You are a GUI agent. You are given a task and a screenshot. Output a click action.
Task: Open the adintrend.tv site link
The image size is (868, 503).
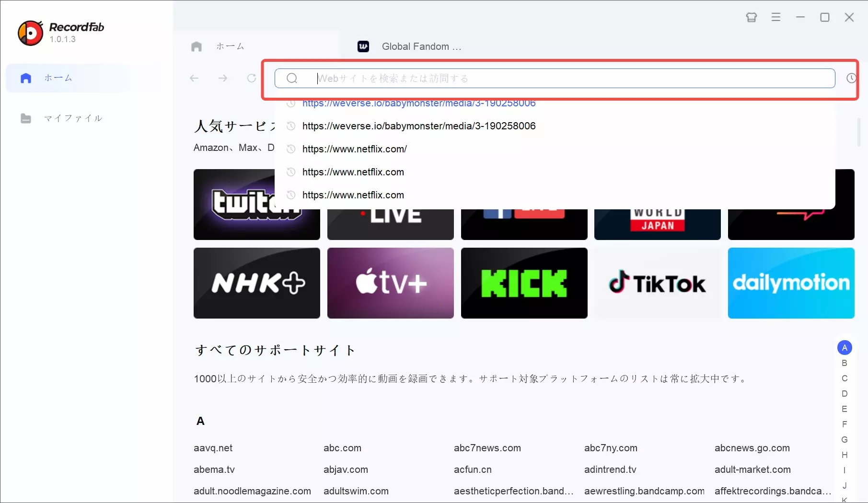point(610,469)
